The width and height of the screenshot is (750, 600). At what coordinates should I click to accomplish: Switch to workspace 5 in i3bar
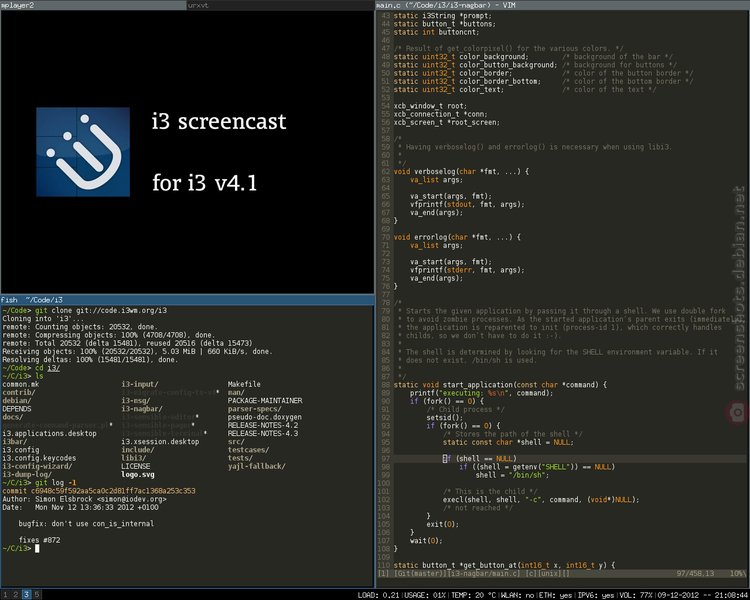tap(37, 594)
